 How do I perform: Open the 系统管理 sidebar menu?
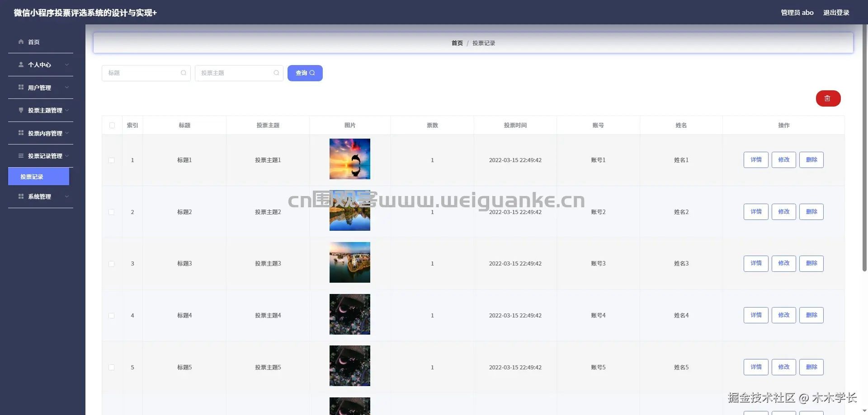(41, 196)
